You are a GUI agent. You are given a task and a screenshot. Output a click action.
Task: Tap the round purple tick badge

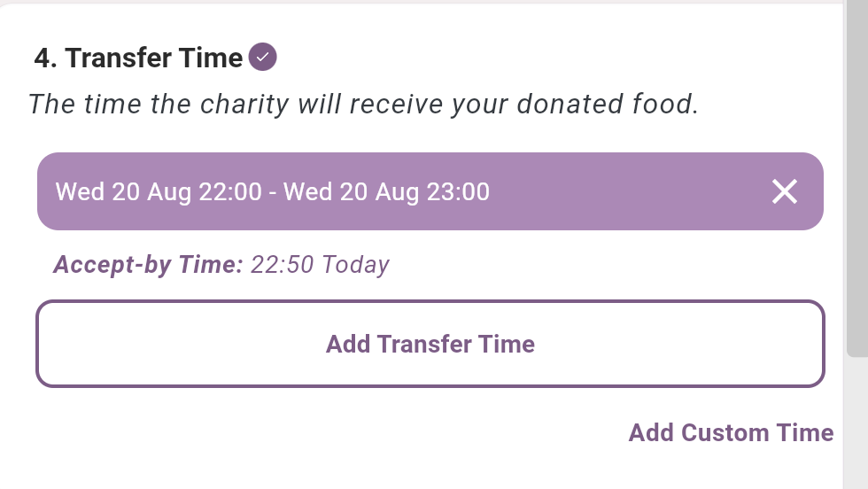263,58
